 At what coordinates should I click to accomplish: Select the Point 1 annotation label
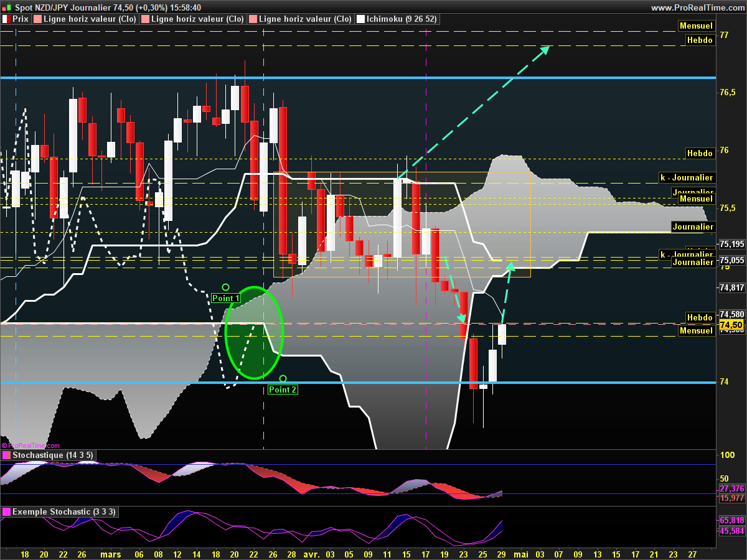point(226,298)
